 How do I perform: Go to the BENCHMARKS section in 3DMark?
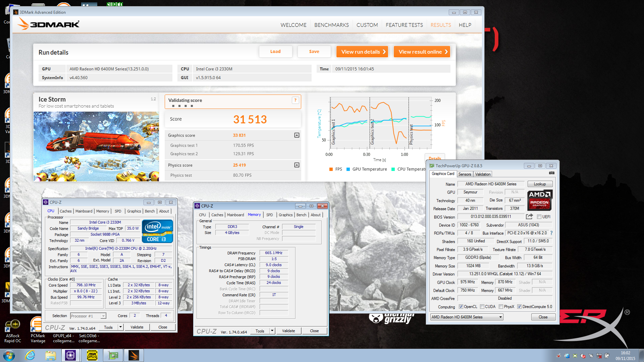coord(331,25)
